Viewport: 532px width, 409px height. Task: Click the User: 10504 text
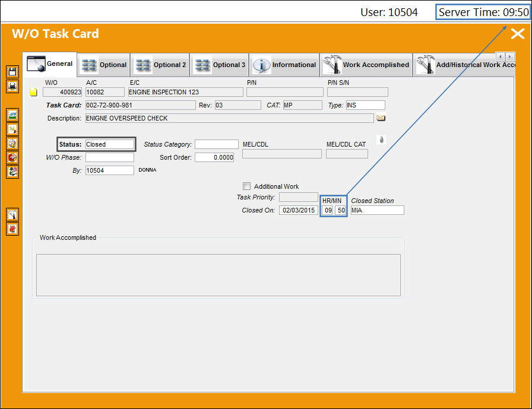point(389,12)
